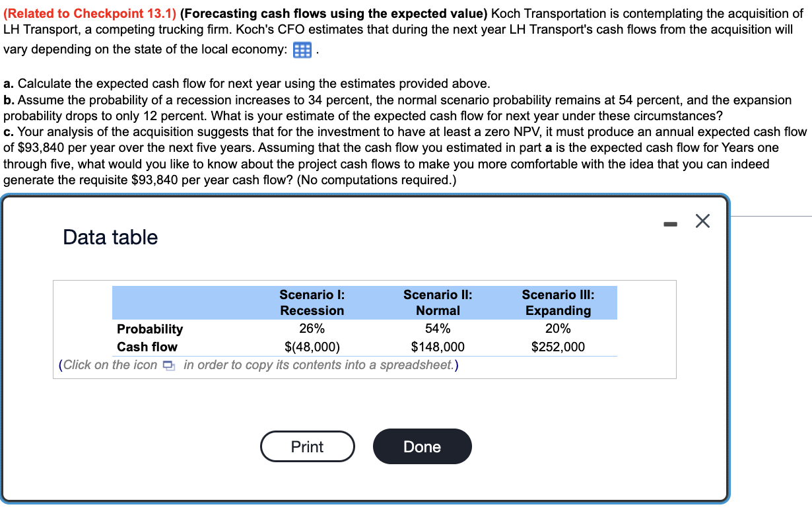The height and width of the screenshot is (519, 812).
Task: Select the 'Scenario III: Expanding' column header
Action: 558,302
